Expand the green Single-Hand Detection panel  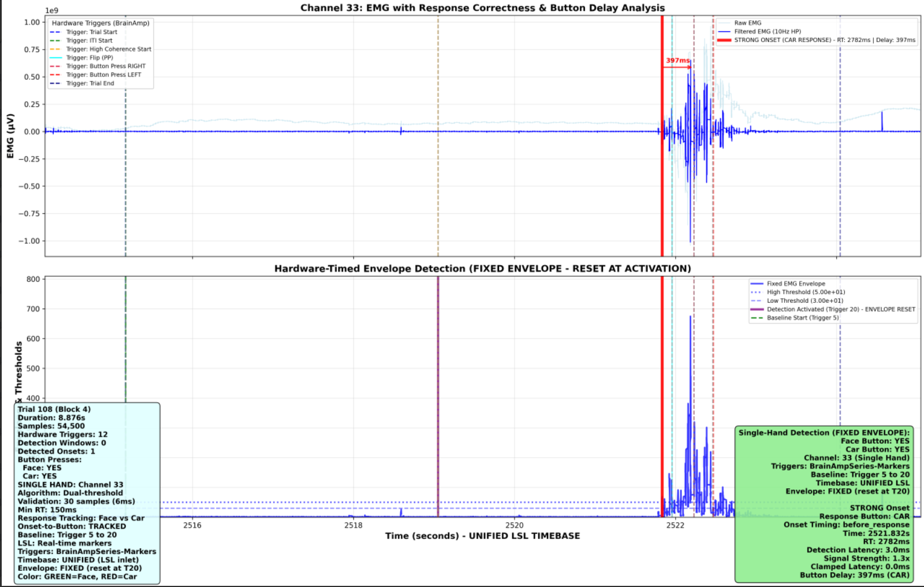pyautogui.click(x=822, y=432)
